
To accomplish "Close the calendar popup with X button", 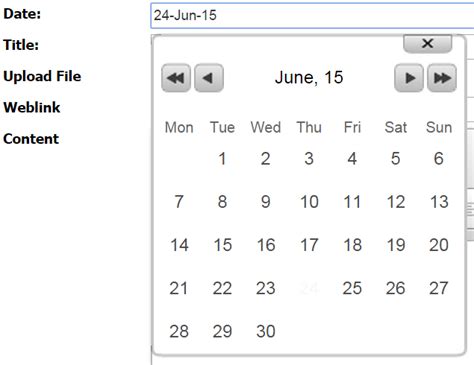I will 428,44.
